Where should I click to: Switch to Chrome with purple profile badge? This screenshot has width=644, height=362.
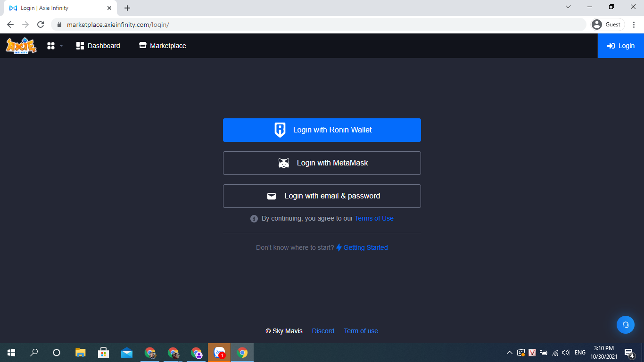coord(196,353)
